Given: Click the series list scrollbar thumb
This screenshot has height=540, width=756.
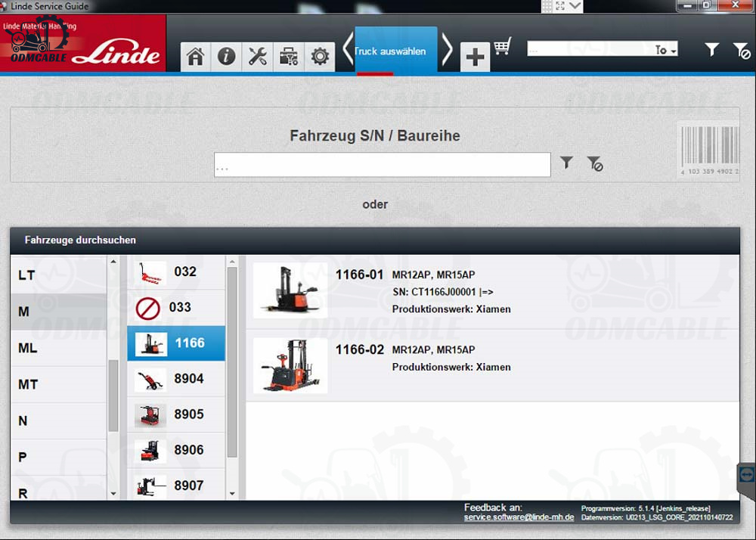Looking at the screenshot, I should pyautogui.click(x=232, y=362).
